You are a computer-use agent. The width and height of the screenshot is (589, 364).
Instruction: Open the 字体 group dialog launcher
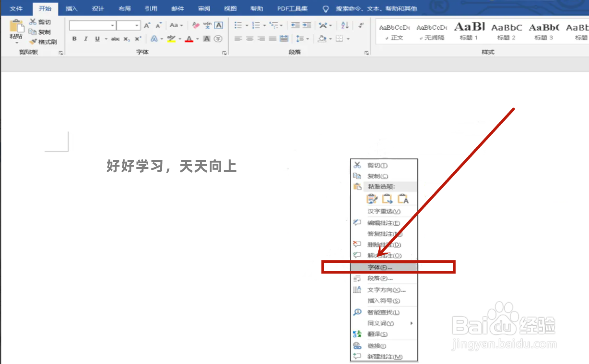click(x=224, y=53)
